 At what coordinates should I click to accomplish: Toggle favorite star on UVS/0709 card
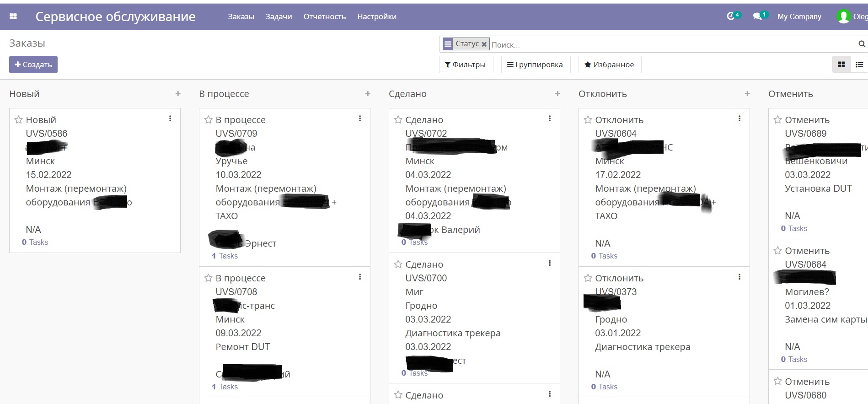pos(209,120)
